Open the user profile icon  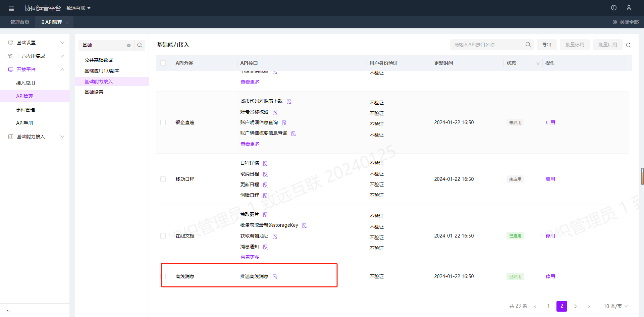click(x=629, y=8)
